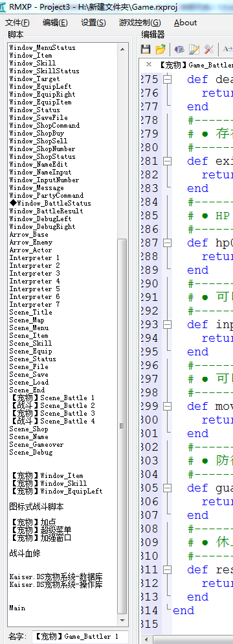
Task: Select Window_SkillStatus script
Action: click(x=44, y=71)
